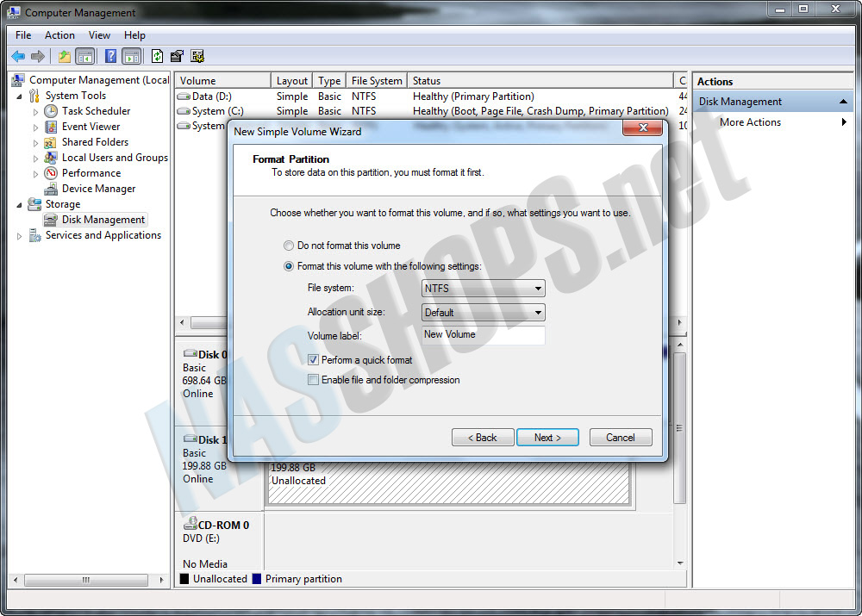
Task: Expand the Task Scheduler node
Action: click(x=35, y=112)
